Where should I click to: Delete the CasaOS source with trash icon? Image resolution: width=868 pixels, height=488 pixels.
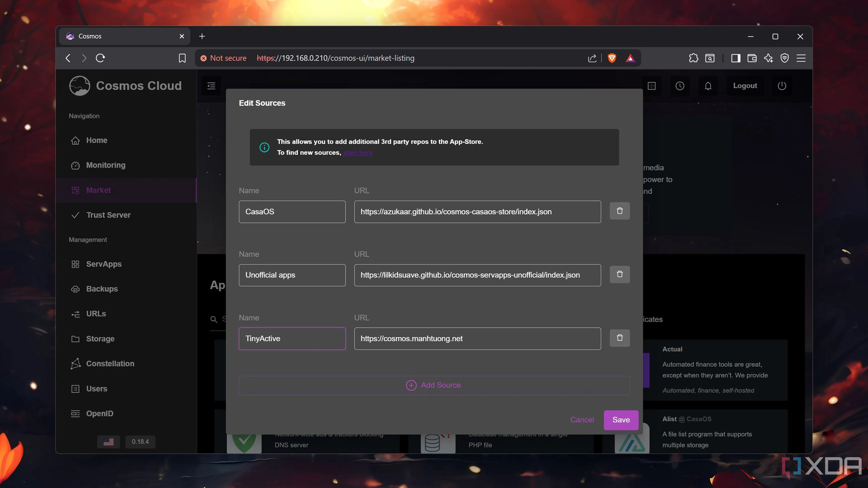click(619, 211)
